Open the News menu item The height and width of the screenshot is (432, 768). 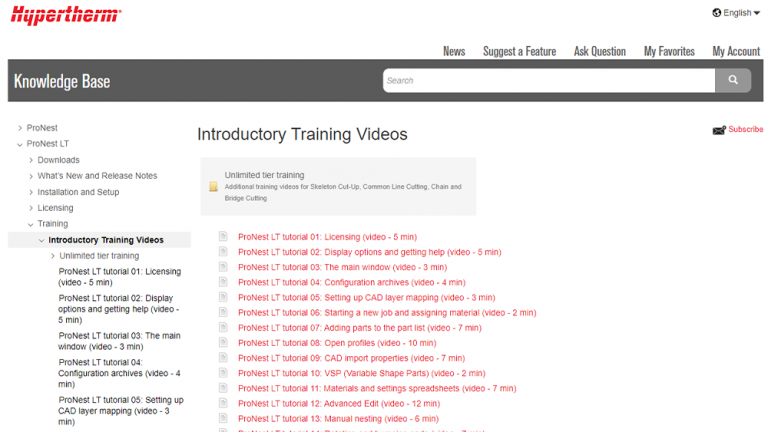(454, 51)
